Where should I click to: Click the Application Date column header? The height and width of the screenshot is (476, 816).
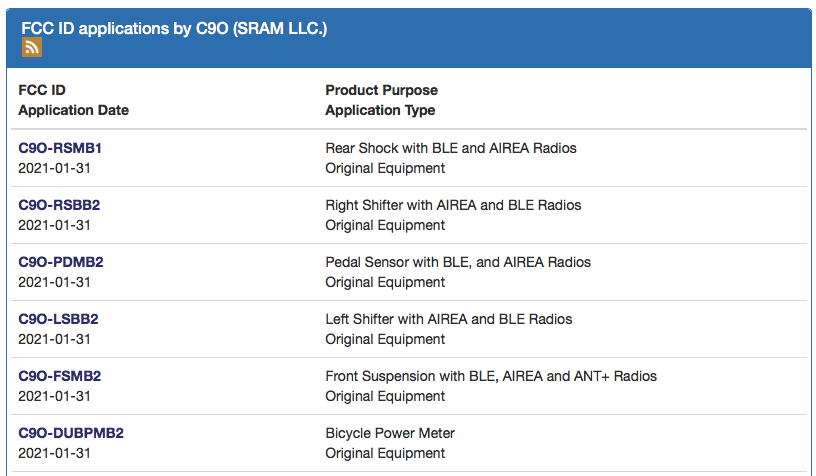pos(73,110)
